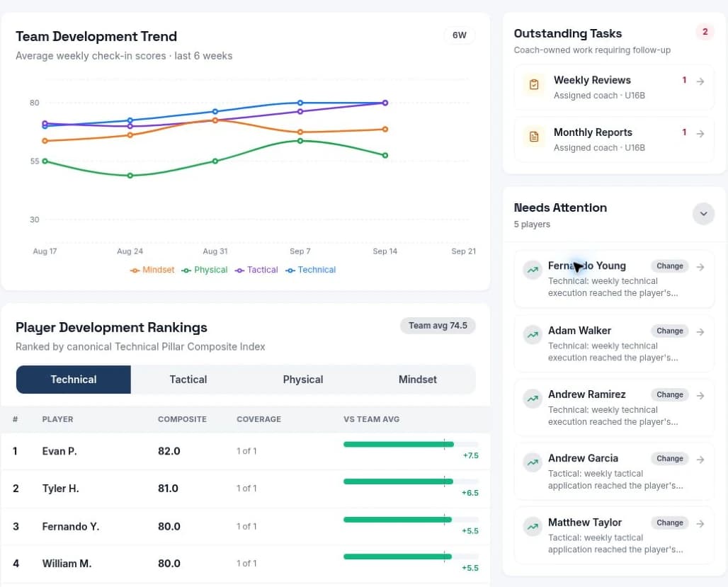Toggle the Mindset legend series
The width and height of the screenshot is (728, 587).
pos(152,270)
